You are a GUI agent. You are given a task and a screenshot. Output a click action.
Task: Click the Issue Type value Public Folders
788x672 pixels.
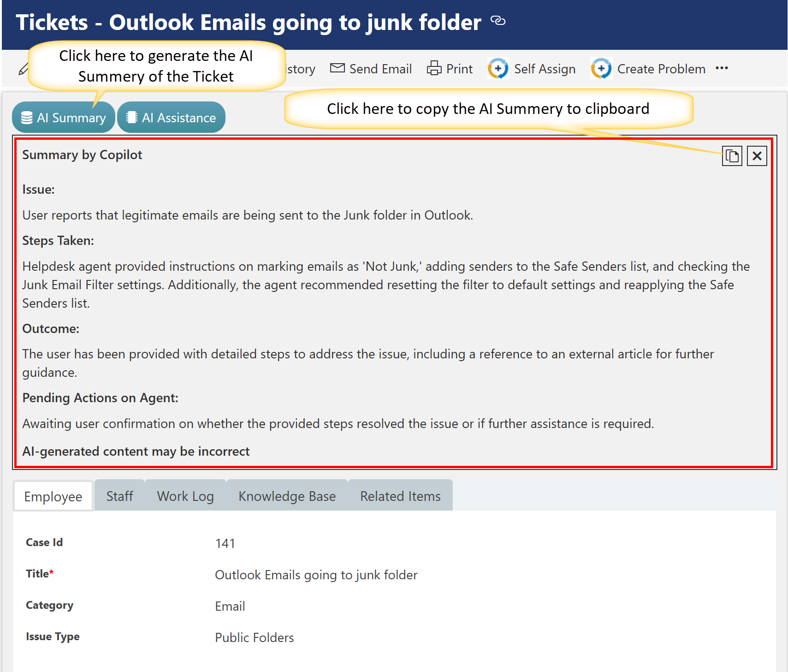(x=254, y=637)
